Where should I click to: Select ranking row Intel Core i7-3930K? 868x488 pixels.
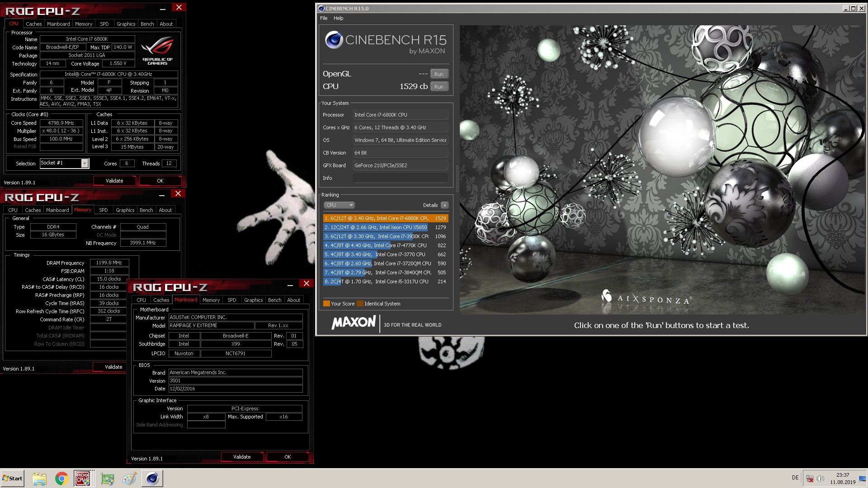(x=386, y=236)
